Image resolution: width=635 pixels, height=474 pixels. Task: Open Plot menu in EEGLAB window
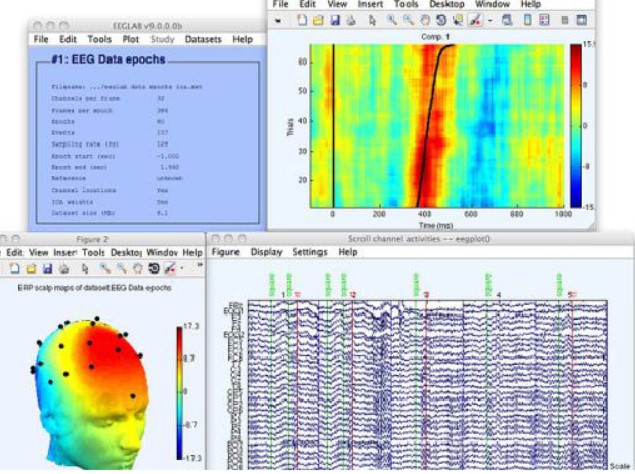[x=131, y=39]
